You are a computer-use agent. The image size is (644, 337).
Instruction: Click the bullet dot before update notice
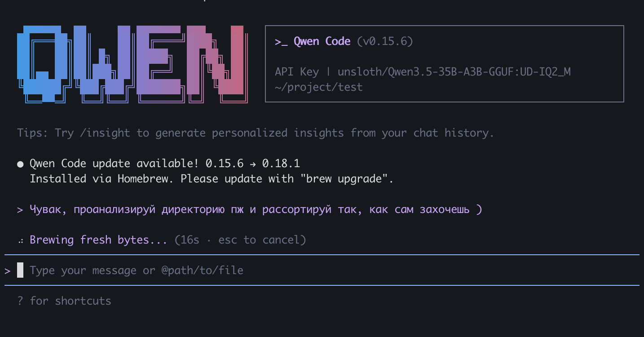click(20, 164)
